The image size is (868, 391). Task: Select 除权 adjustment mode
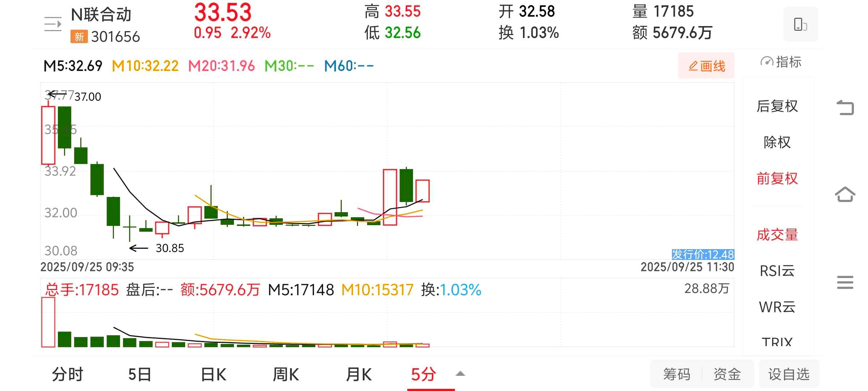pyautogui.click(x=777, y=142)
